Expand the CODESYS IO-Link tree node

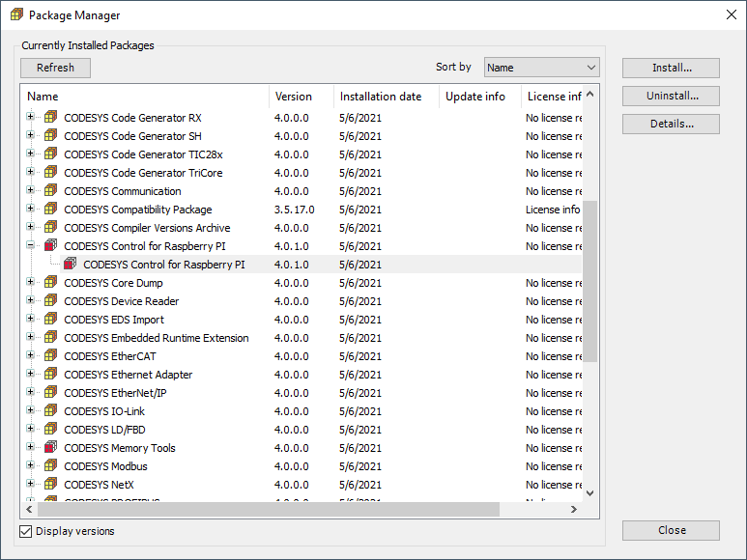click(x=31, y=411)
